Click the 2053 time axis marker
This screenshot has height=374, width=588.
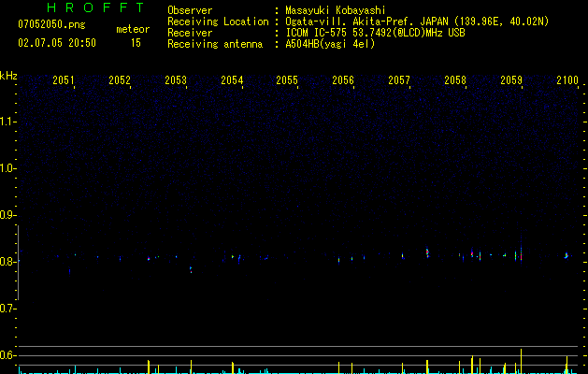pos(176,79)
